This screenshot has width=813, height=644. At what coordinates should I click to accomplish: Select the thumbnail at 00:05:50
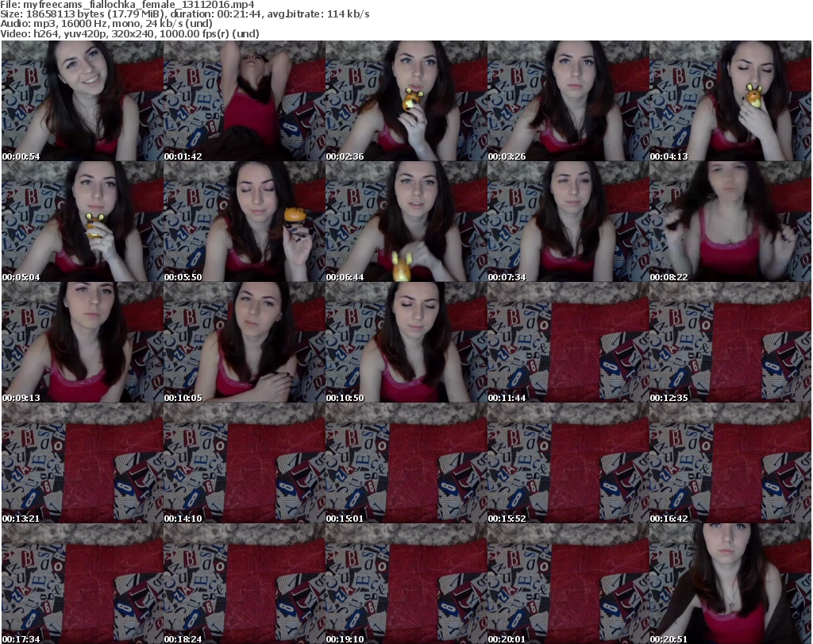[244, 222]
